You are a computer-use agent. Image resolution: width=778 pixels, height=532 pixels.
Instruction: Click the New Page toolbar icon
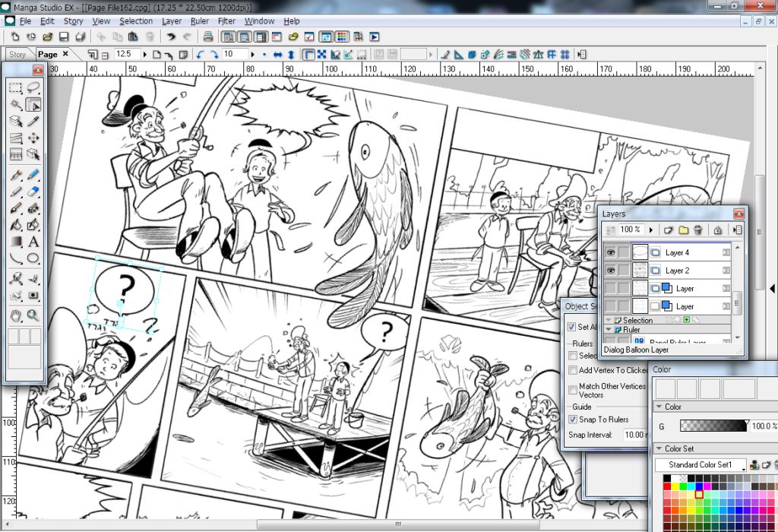coord(15,36)
